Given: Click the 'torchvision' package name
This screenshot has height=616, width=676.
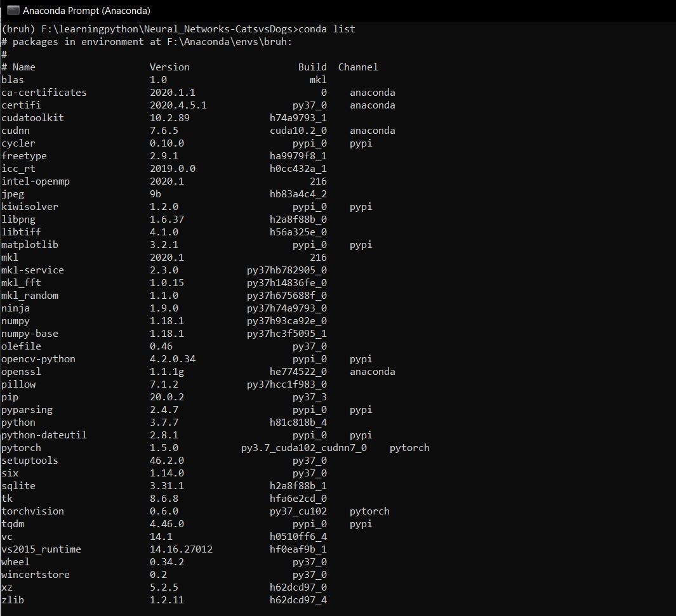Looking at the screenshot, I should [x=33, y=511].
